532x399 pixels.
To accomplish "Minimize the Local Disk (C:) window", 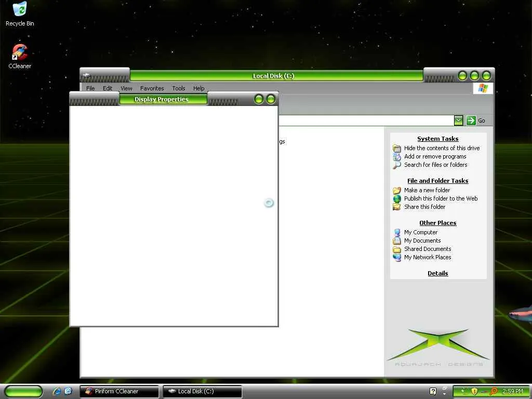I will tap(462, 75).
